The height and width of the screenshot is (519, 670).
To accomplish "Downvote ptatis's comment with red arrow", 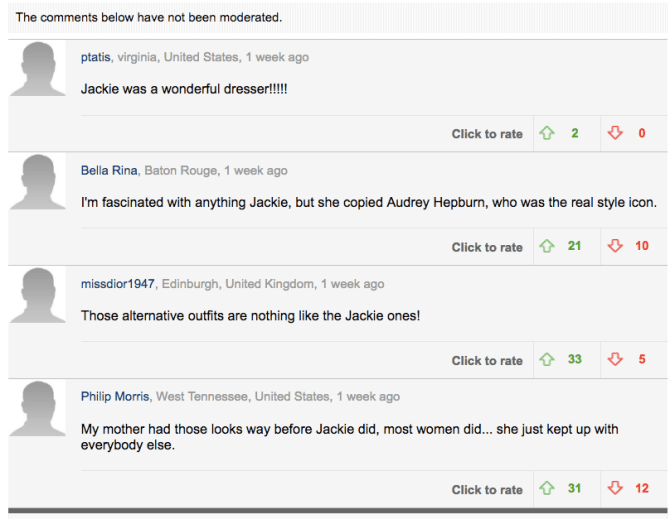I will (x=615, y=134).
